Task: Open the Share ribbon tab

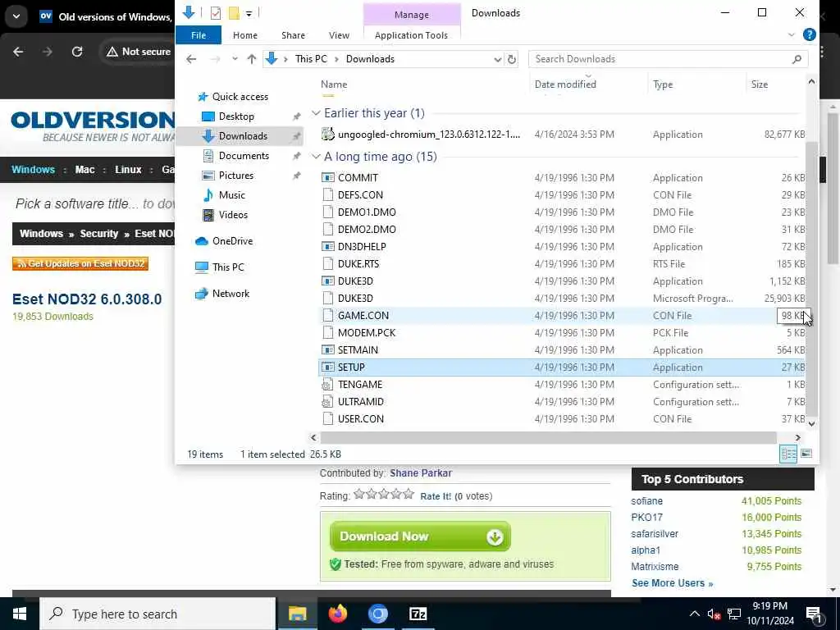Action: (293, 35)
